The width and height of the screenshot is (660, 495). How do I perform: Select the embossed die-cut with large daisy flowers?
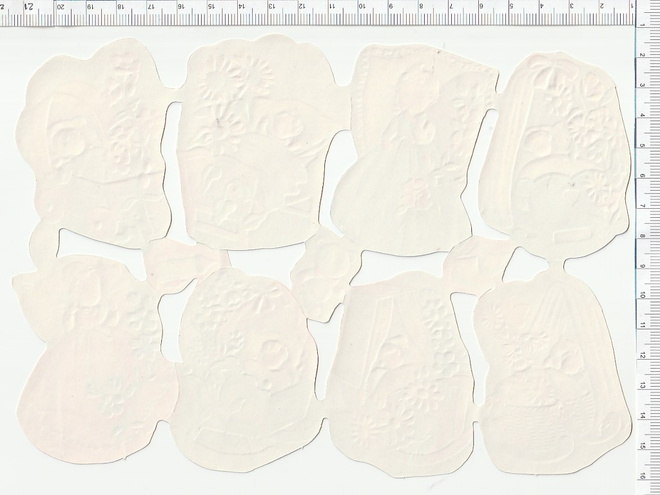point(261,141)
